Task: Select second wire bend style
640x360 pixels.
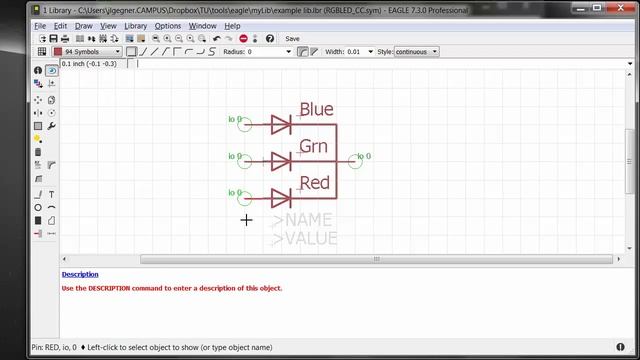Action: [x=143, y=52]
